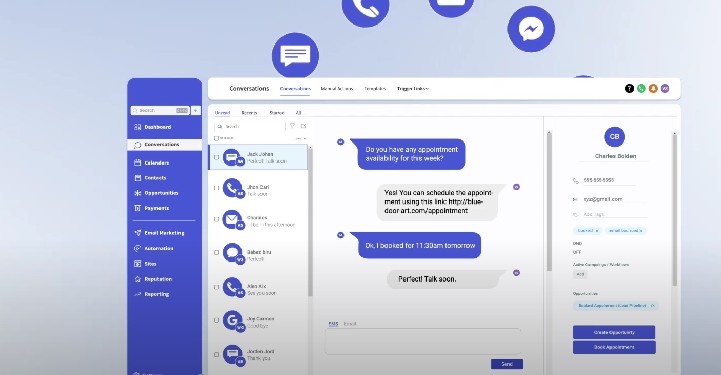Screen dimensions: 721x375
Task: Click the chat thread vertical scrollbar
Action: click(x=549, y=201)
